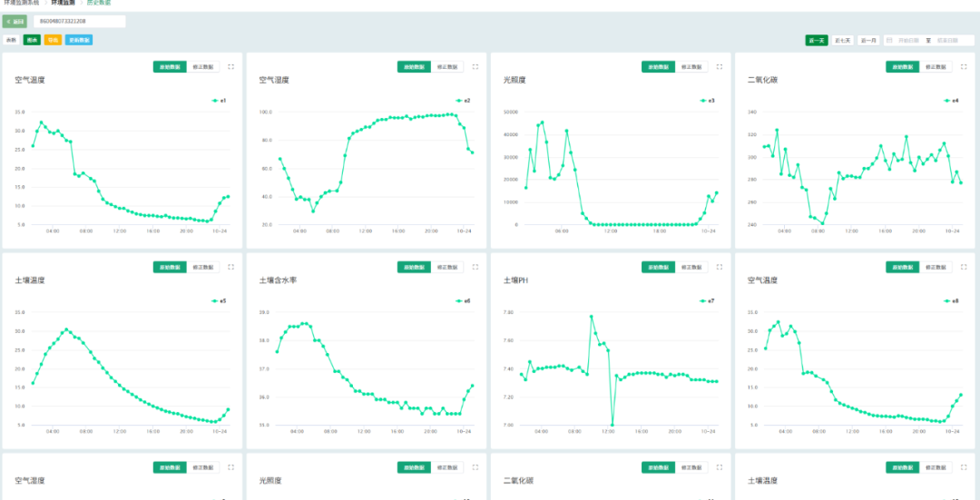The width and height of the screenshot is (980, 500).
Task: Open 环境监测系统 breadcrumb link
Action: click(21, 3)
